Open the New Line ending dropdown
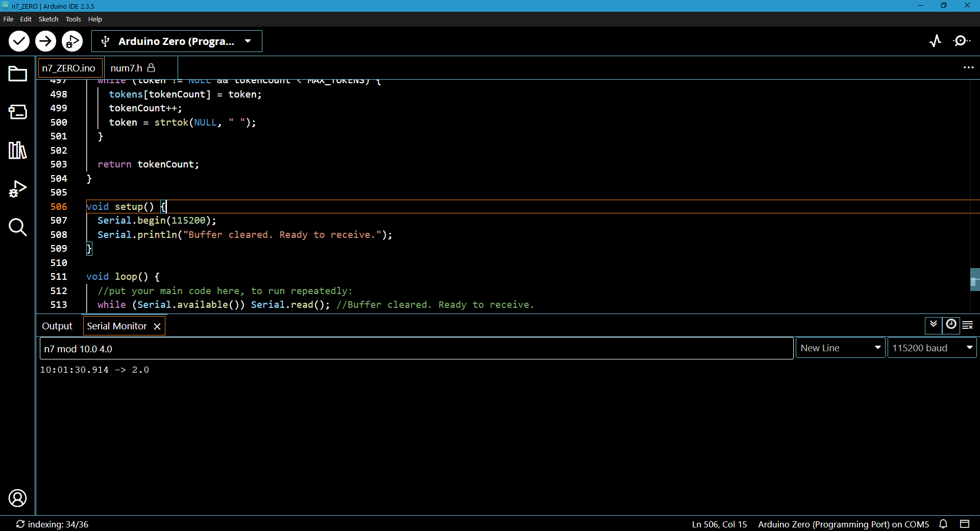 pos(840,348)
